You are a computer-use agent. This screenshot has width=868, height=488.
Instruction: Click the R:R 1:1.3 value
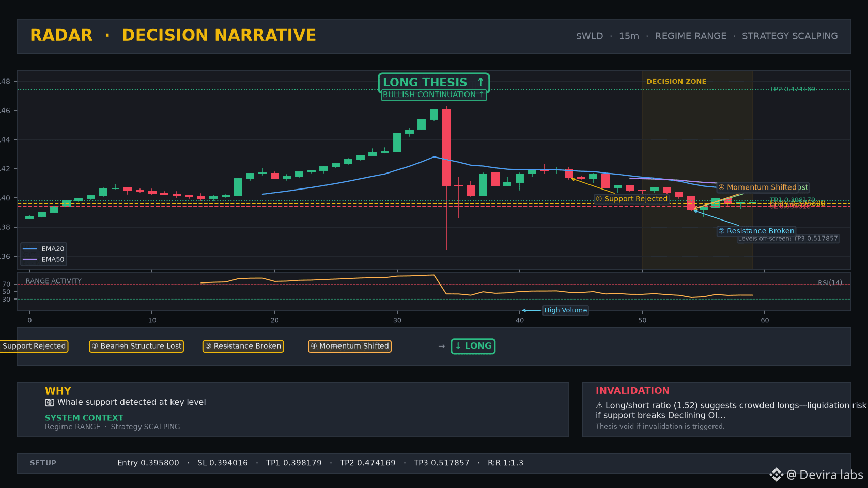(505, 463)
